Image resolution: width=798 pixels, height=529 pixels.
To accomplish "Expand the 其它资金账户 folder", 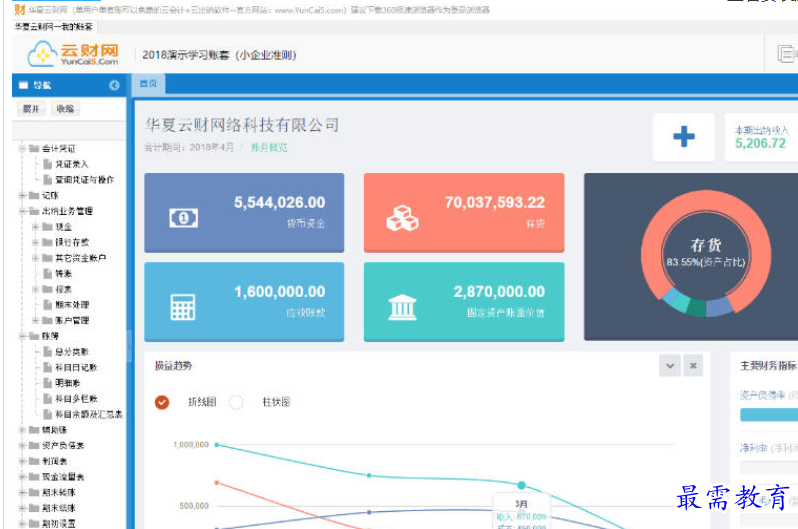I will (35, 258).
